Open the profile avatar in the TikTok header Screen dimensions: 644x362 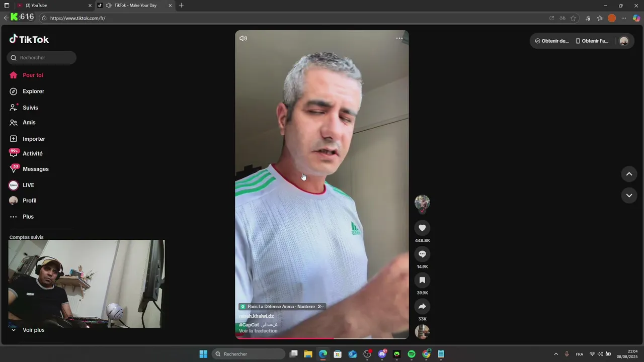pyautogui.click(x=624, y=41)
